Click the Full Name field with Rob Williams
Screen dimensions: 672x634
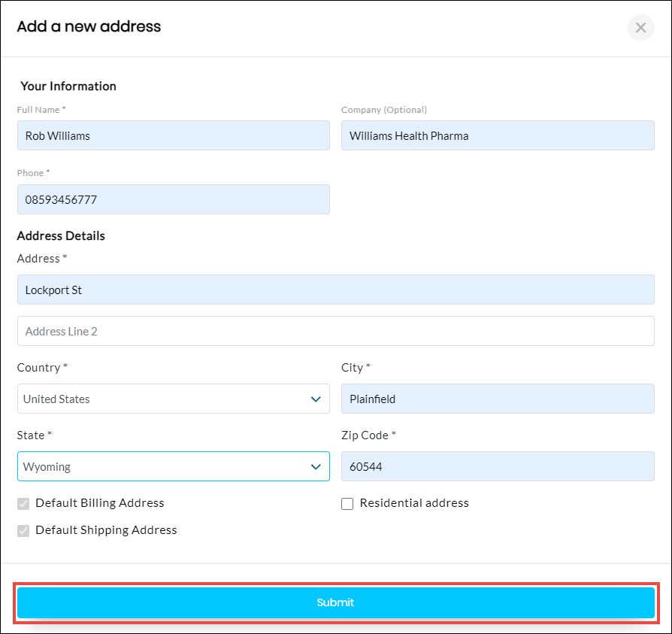[x=173, y=136]
